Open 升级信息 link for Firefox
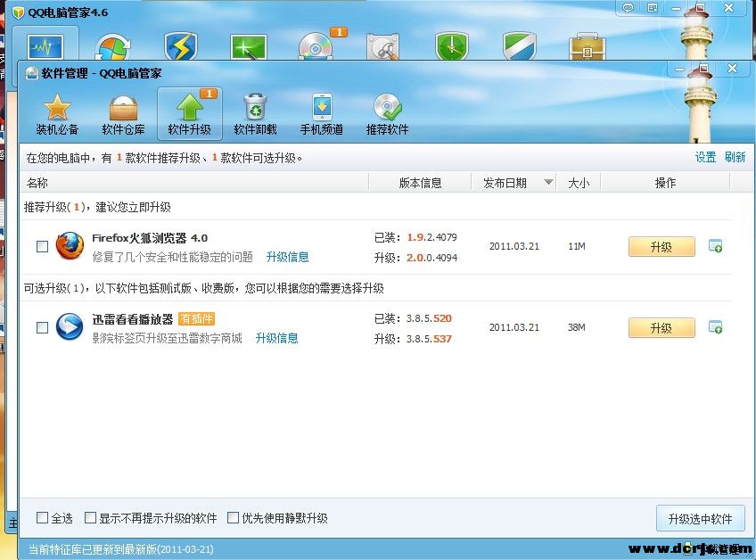This screenshot has width=756, height=560. pyautogui.click(x=287, y=257)
